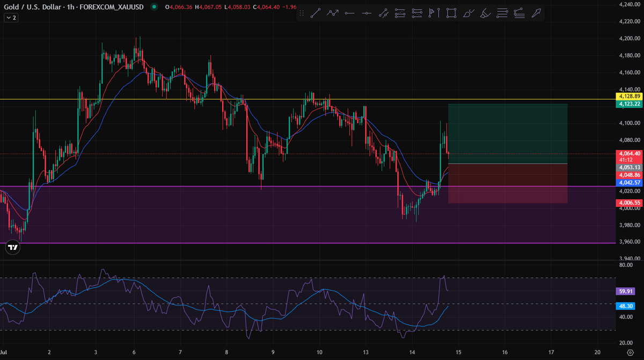
Task: Click the TradingView logo badge
Action: click(x=13, y=248)
